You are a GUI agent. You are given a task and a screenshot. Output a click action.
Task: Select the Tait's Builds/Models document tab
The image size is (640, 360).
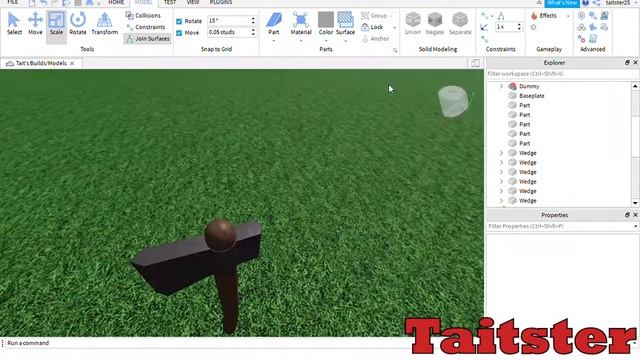click(x=41, y=63)
